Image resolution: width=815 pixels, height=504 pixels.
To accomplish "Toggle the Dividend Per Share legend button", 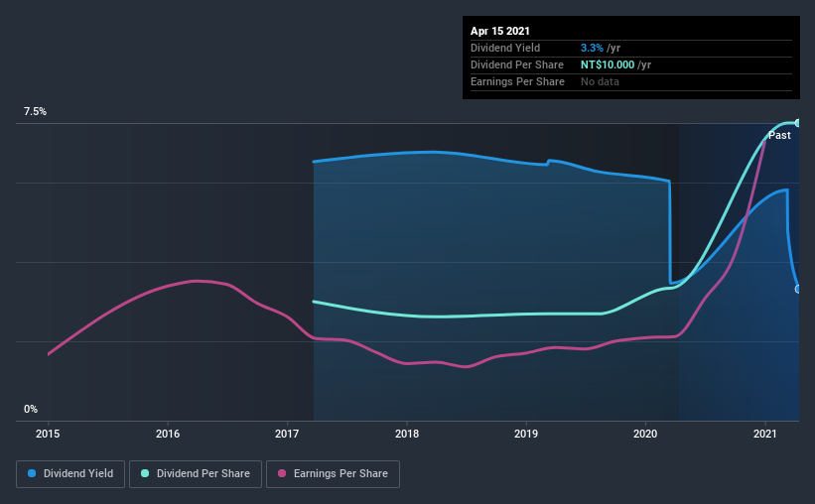I will tap(196, 474).
